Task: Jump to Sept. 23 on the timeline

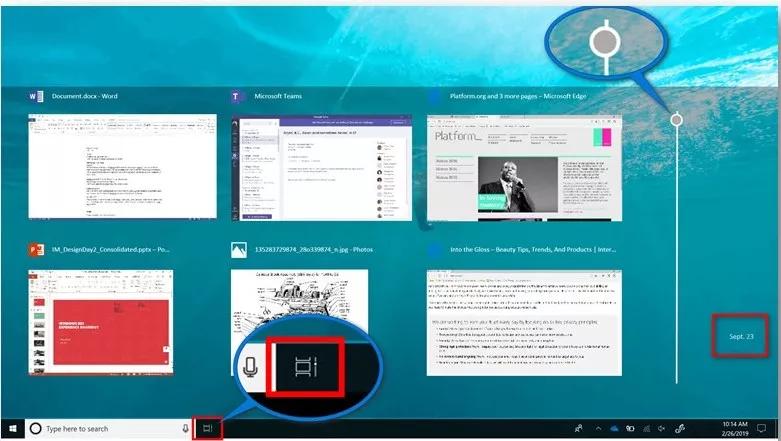Action: 736,336
